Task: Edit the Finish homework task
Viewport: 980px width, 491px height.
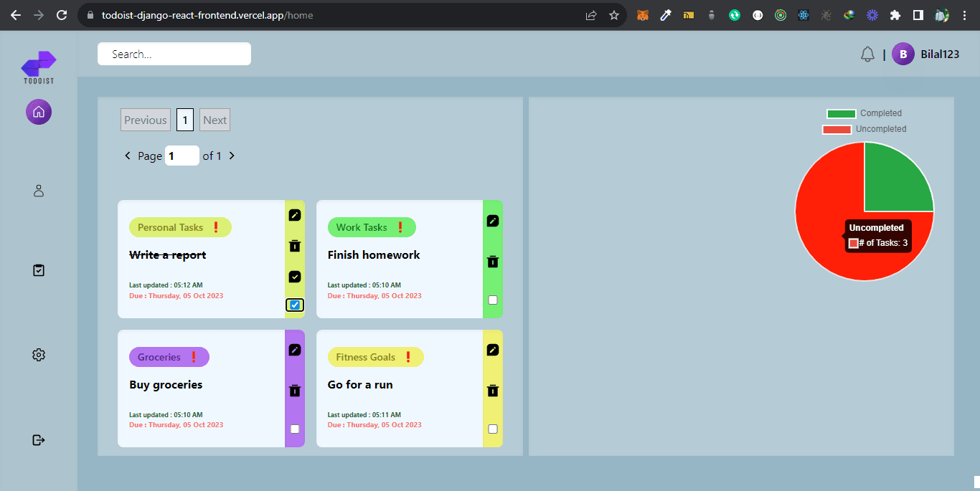Action: 493,221
